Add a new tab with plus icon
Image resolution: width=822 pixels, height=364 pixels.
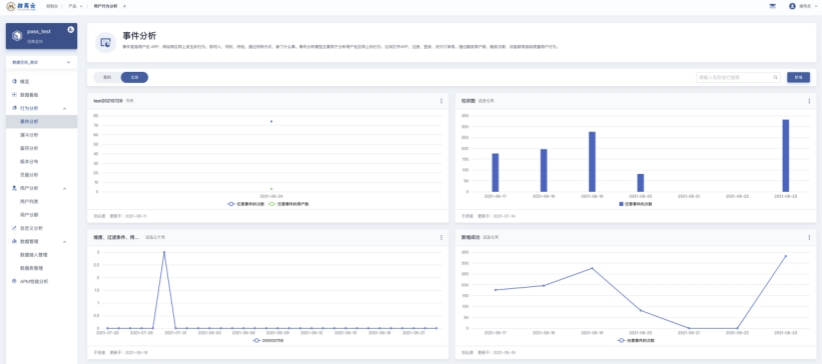[x=125, y=6]
